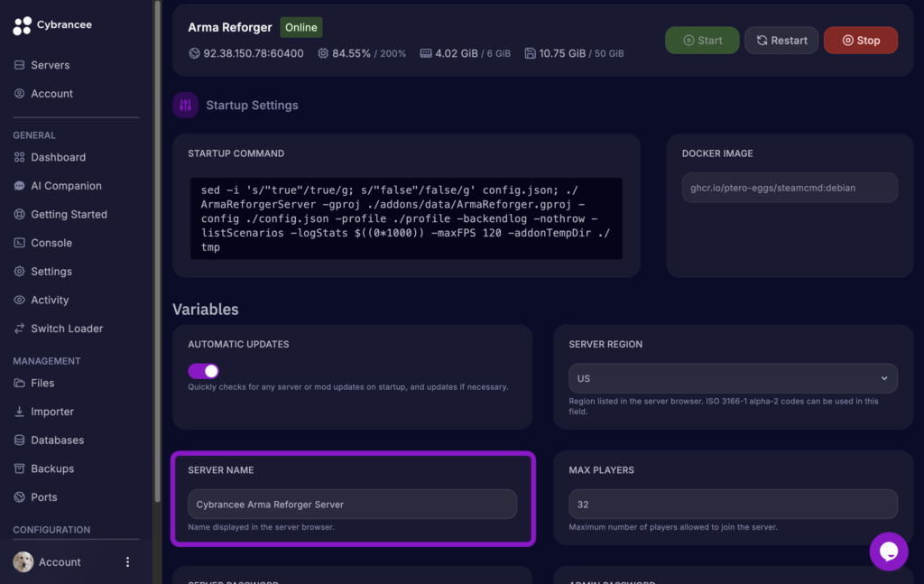This screenshot has height=584, width=924.
Task: Start the Arma Reforger server
Action: [702, 40]
